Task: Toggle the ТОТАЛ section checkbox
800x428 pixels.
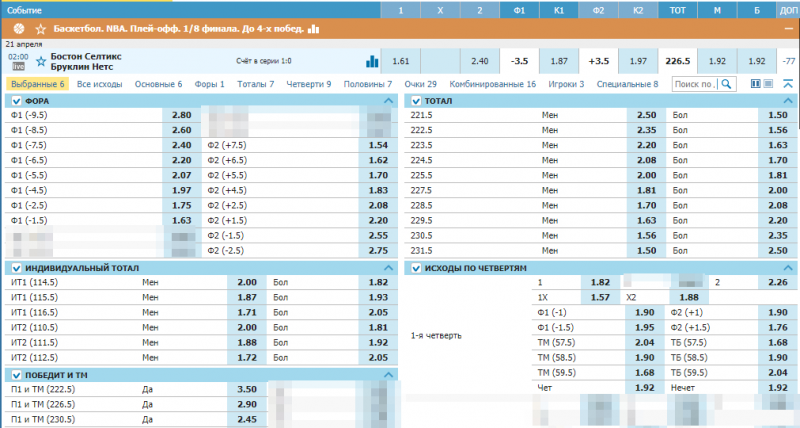Action: point(415,101)
